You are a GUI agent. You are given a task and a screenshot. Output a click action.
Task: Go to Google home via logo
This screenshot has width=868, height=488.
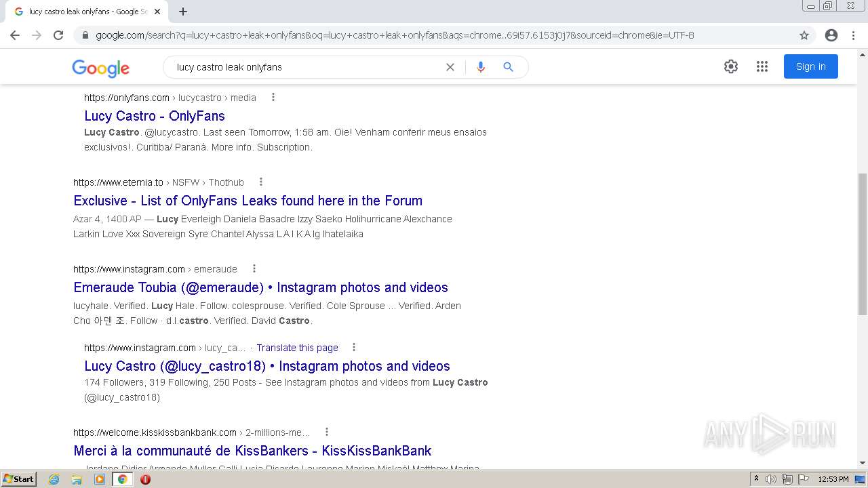[100, 68]
